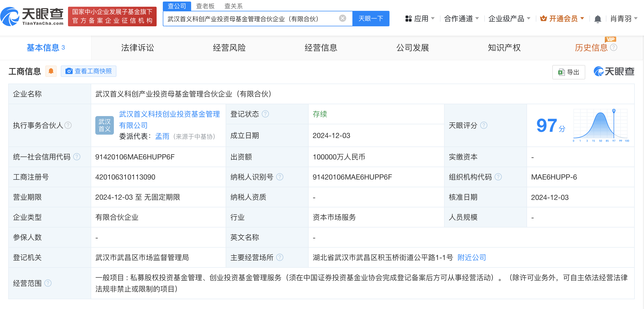Click credit code 91420106MAE6HUPP6F in 统一社会信用代码 row
The height and width of the screenshot is (309, 644).
[135, 157]
